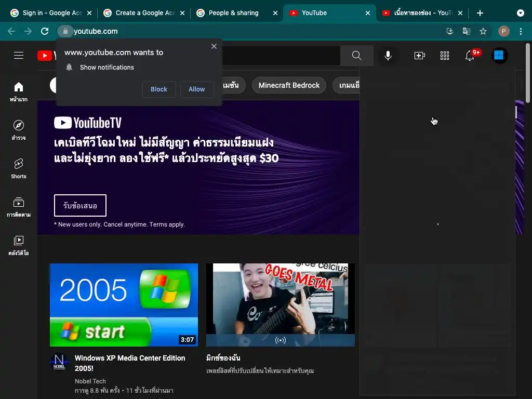Click the page vertical scrollbar
This screenshot has width=532, height=399.
coord(528,73)
